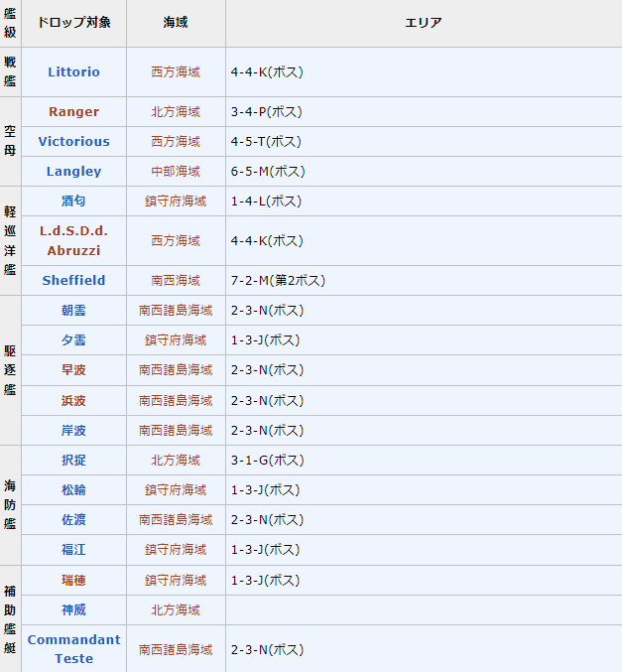Viewport: 622px width, 672px height.
Task: Follow 鎮守府海域 link in 酒匂 row
Action: pyautogui.click(x=176, y=201)
